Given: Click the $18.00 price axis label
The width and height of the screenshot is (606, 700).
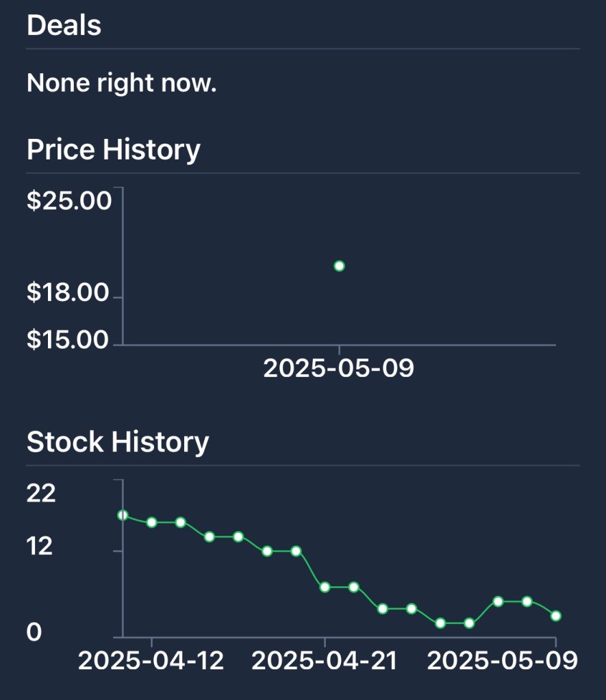Looking at the screenshot, I should (68, 293).
